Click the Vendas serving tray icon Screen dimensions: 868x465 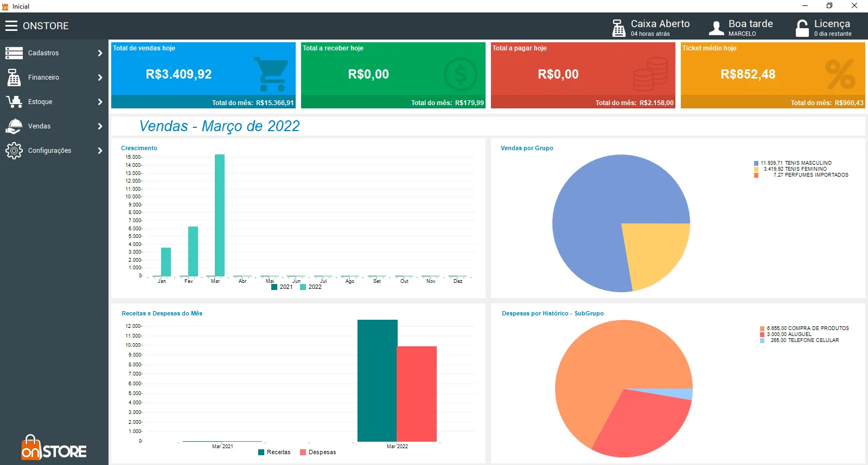(x=14, y=126)
